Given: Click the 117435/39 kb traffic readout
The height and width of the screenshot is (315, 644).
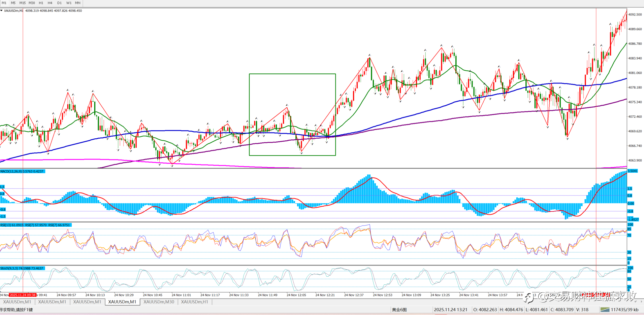Looking at the screenshot, I should [x=624, y=310].
